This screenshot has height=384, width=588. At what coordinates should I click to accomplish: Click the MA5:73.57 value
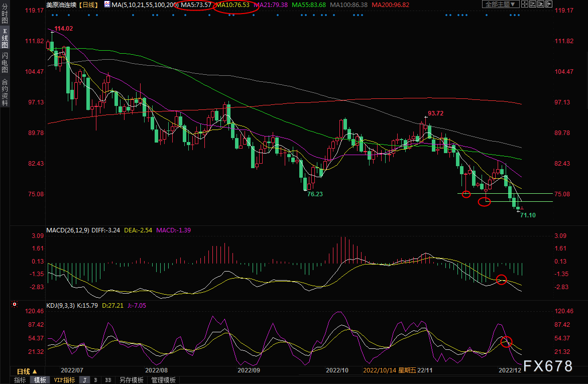pyautogui.click(x=196, y=5)
